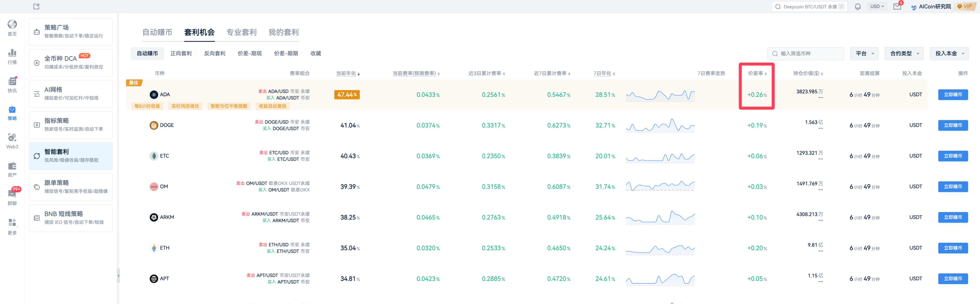The height and width of the screenshot is (304, 980).
Task: Focus the Deepcoin BTC/USDT search box
Action: click(x=809, y=6)
